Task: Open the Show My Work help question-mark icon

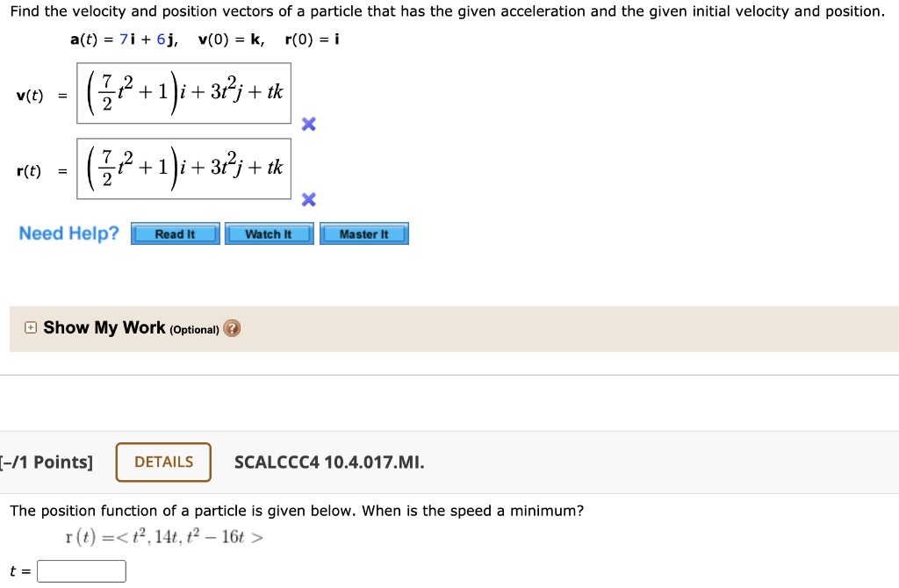Action: point(232,328)
